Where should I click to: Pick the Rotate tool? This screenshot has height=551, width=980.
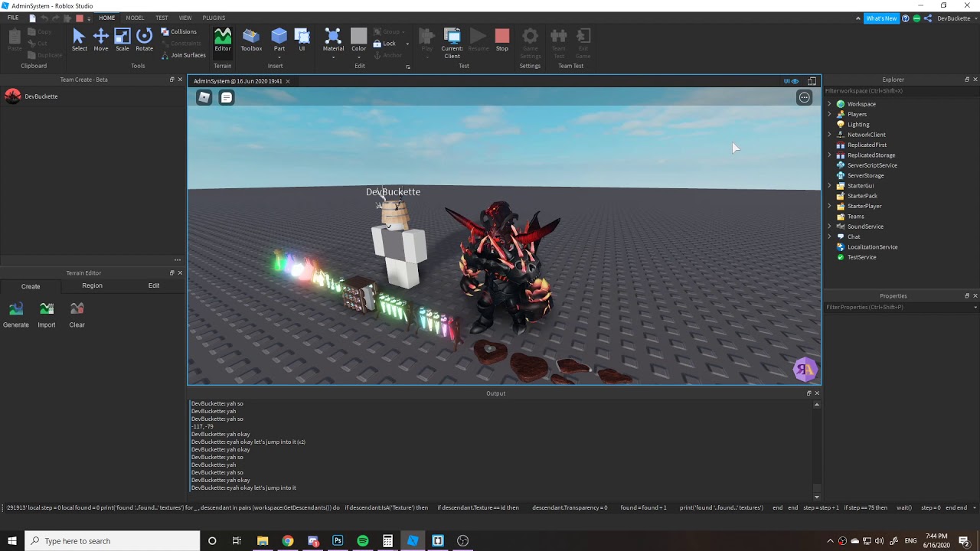coord(144,40)
